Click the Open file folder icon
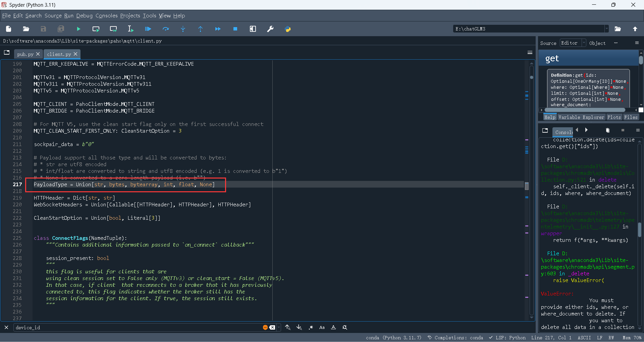644x342 pixels. coord(26,29)
